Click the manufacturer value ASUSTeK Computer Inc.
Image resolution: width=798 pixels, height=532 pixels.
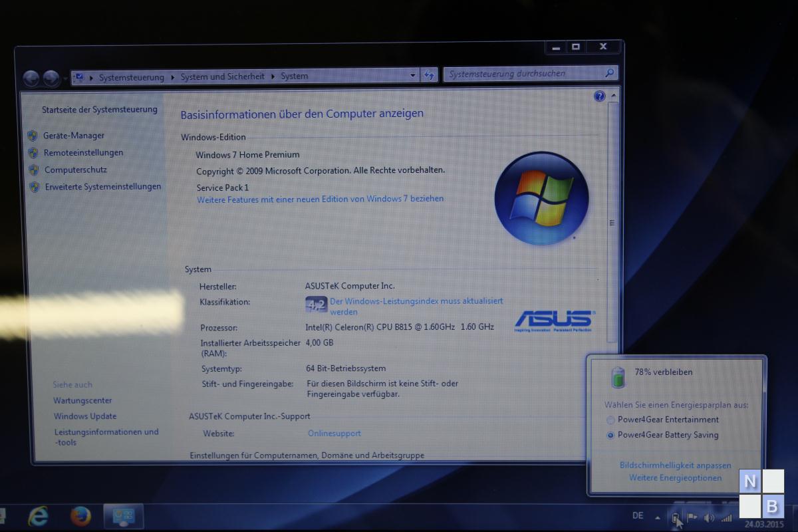[350, 286]
